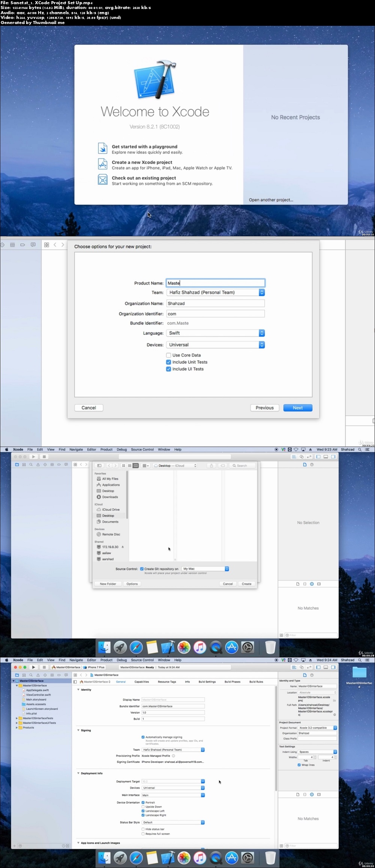Expand the Products group
Screen dimensions: 375x868
tap(17, 728)
